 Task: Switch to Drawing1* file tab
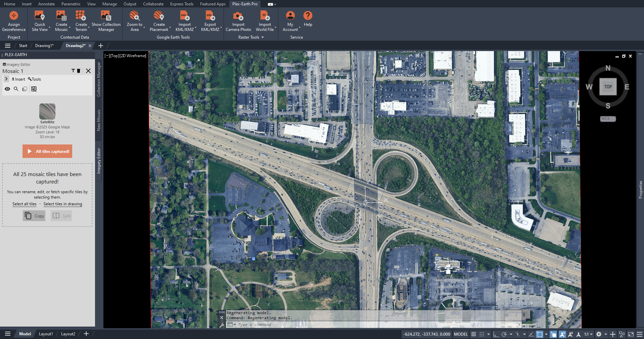[x=44, y=46]
